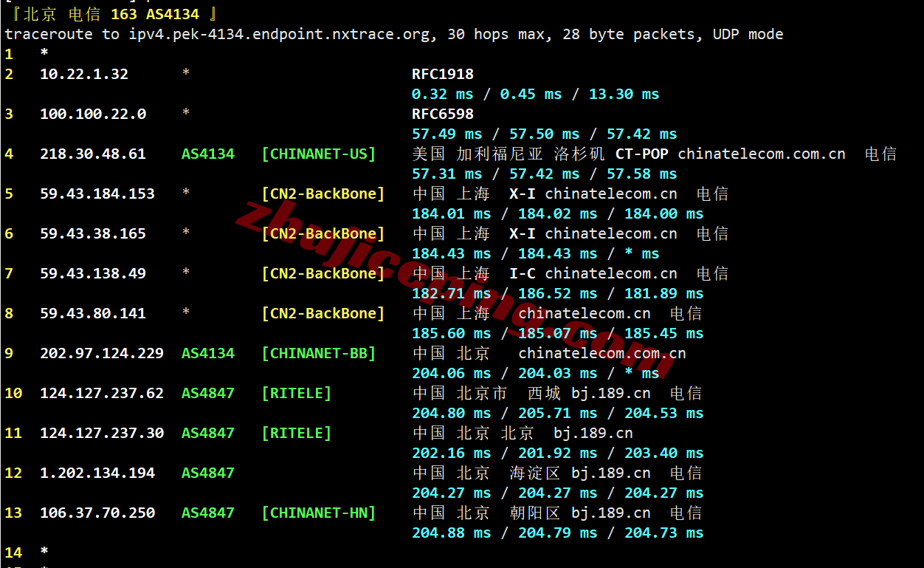Viewport: 924px width, 568px height.
Task: Click latency value 13.30 ms
Action: tap(624, 94)
